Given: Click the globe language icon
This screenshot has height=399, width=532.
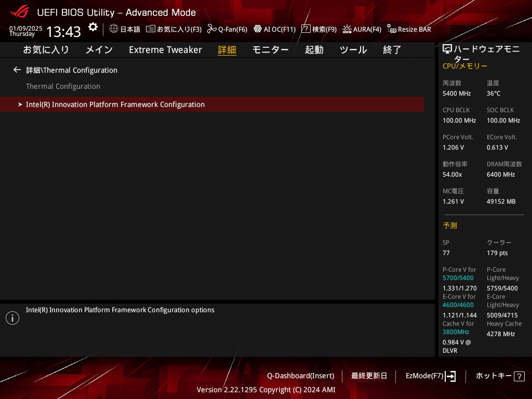Looking at the screenshot, I should pyautogui.click(x=114, y=29).
